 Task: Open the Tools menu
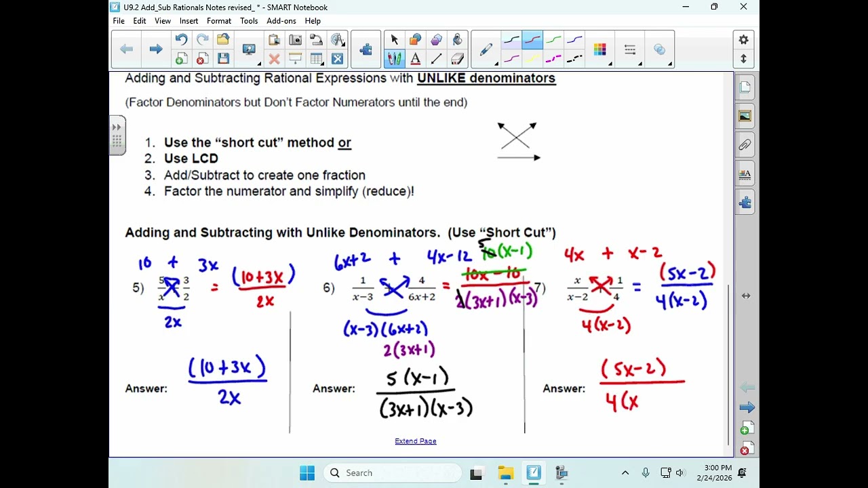click(249, 21)
